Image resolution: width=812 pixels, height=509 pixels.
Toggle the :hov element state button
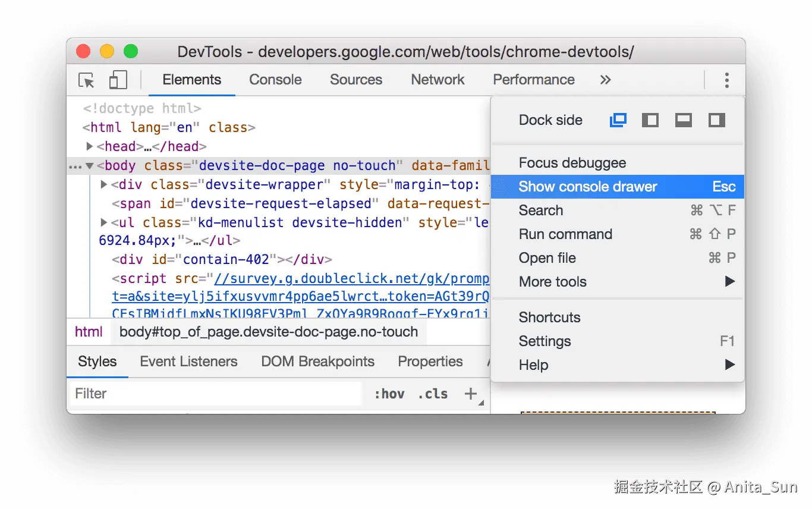click(x=389, y=394)
